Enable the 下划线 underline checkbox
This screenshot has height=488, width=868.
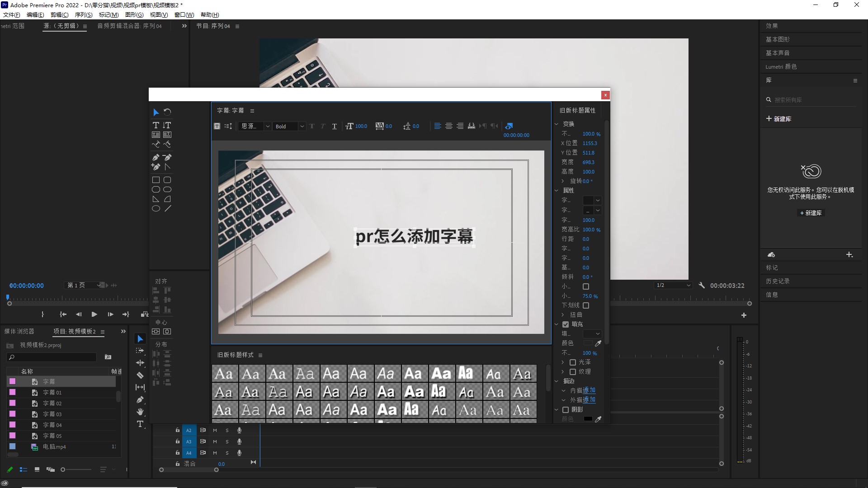[586, 305]
